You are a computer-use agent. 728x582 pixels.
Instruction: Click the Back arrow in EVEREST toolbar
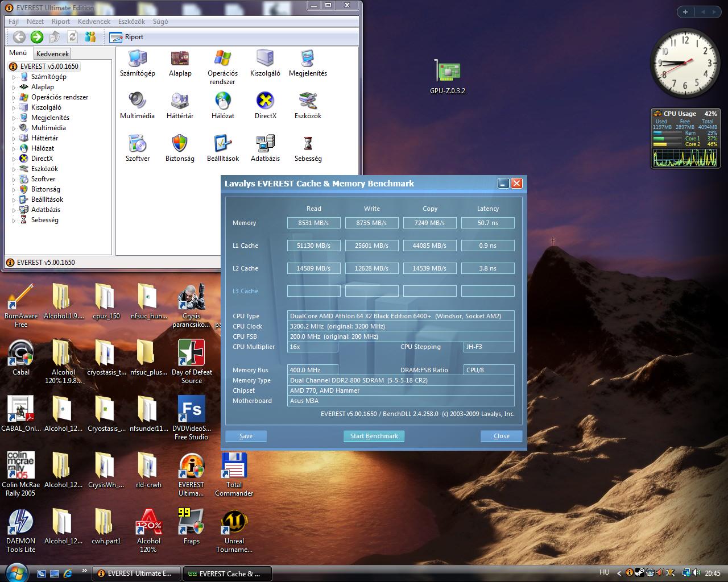click(x=19, y=37)
